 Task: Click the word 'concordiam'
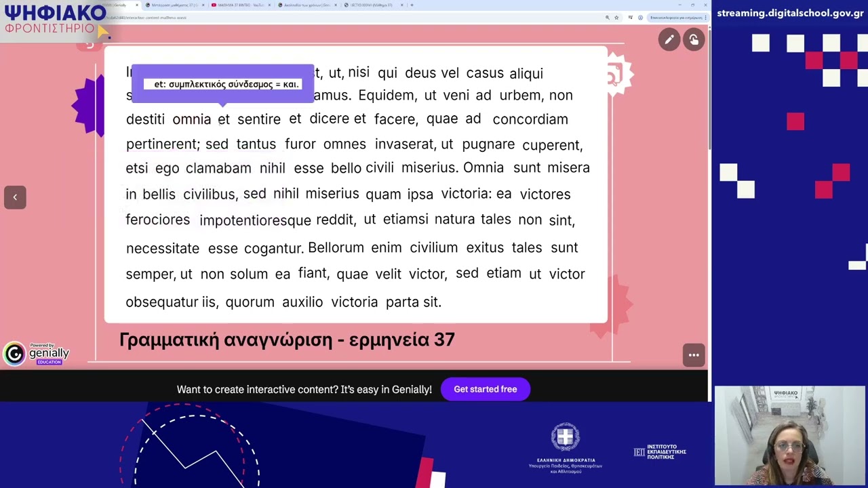(530, 119)
